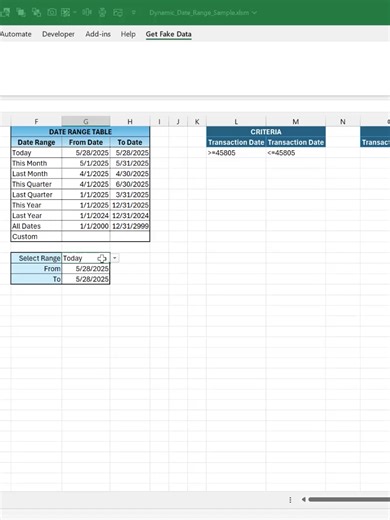Click the 12/31/2999 To Date cell

coord(130,226)
